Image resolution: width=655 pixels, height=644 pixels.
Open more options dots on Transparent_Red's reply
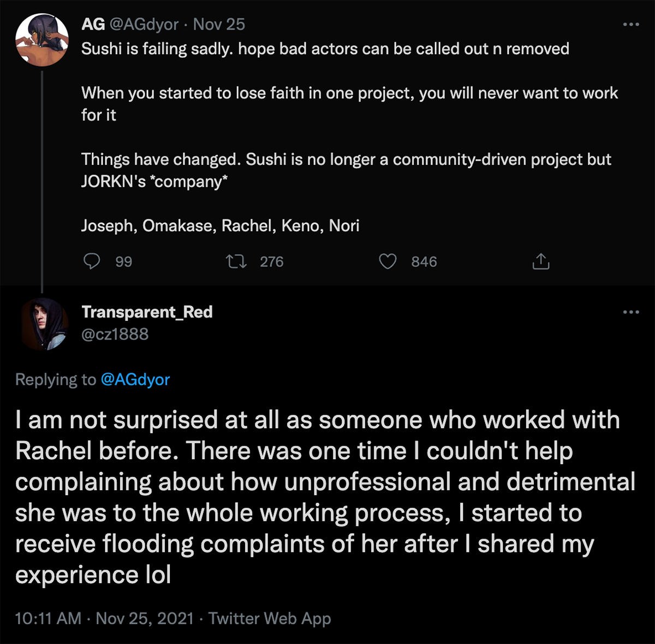[x=631, y=312]
